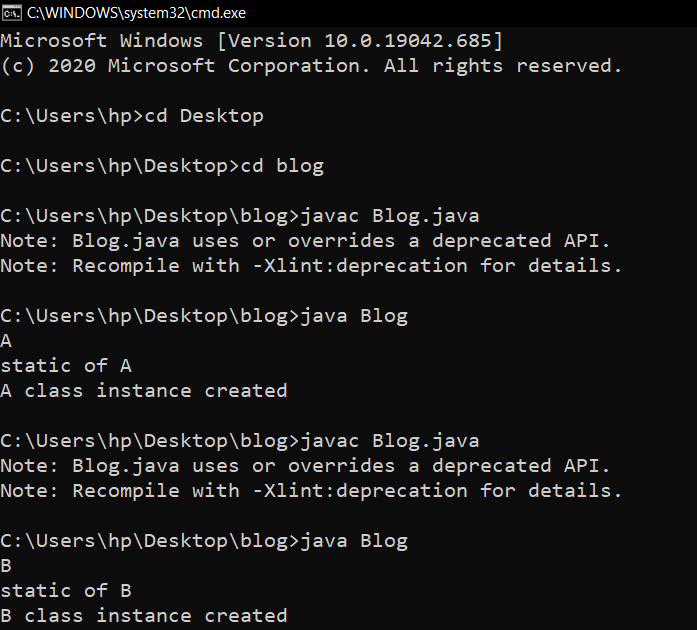The width and height of the screenshot is (697, 630).
Task: Click first 'Recompile with -Xlint:deprecation' note
Action: point(310,266)
